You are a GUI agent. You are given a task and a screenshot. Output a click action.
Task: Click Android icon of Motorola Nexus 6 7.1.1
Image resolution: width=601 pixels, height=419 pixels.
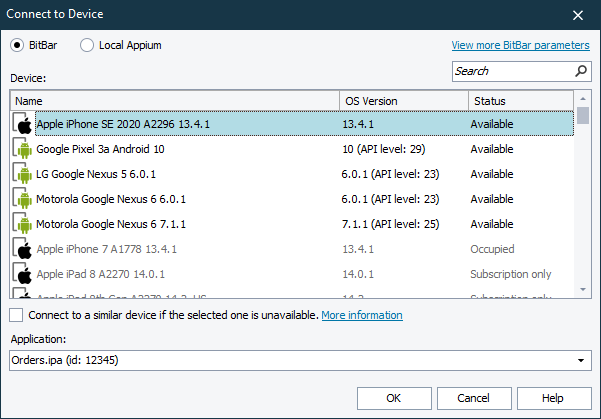click(23, 224)
